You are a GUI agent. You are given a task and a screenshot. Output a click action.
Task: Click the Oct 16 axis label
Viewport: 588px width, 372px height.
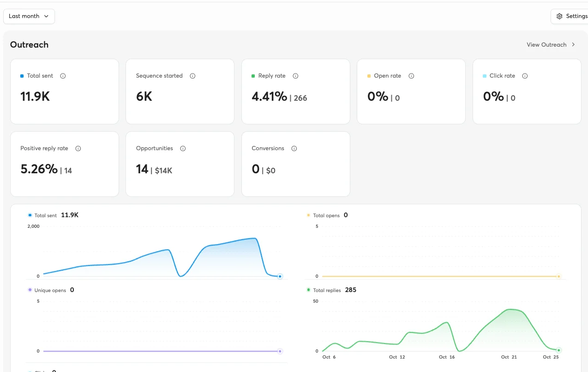click(447, 357)
